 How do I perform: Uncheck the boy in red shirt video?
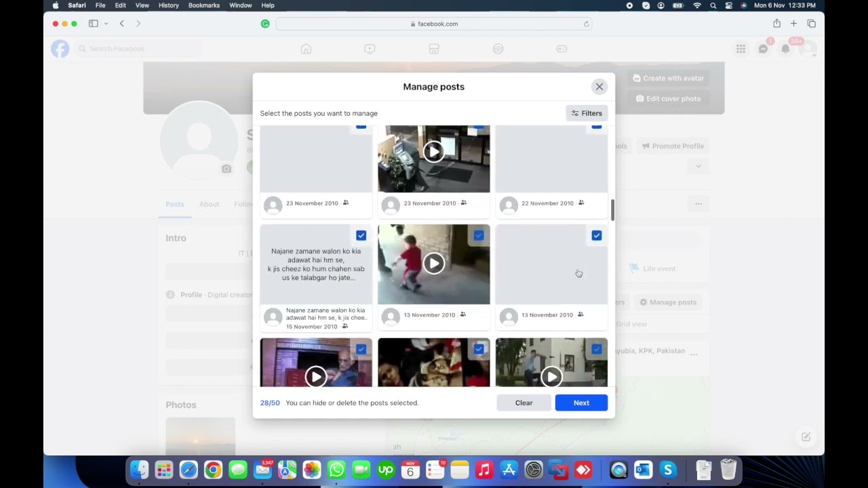(479, 235)
